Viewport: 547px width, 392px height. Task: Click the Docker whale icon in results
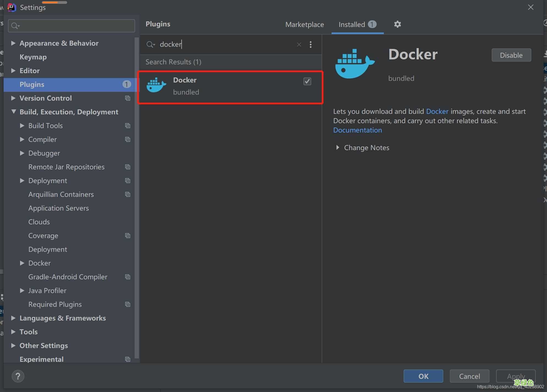(x=156, y=85)
